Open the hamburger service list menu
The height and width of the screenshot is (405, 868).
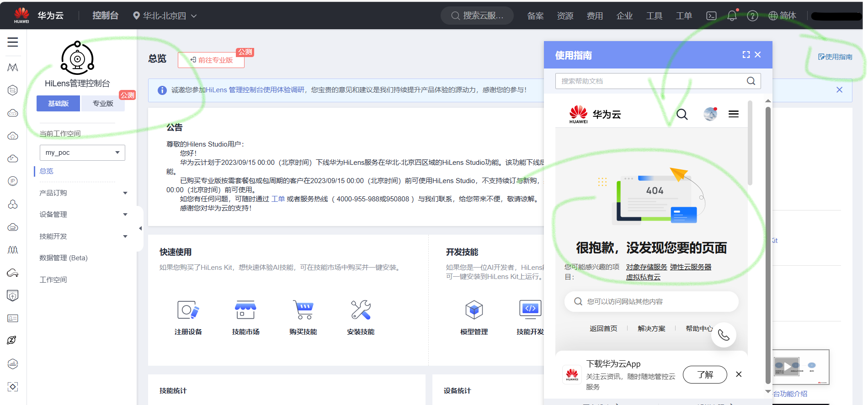click(x=13, y=42)
